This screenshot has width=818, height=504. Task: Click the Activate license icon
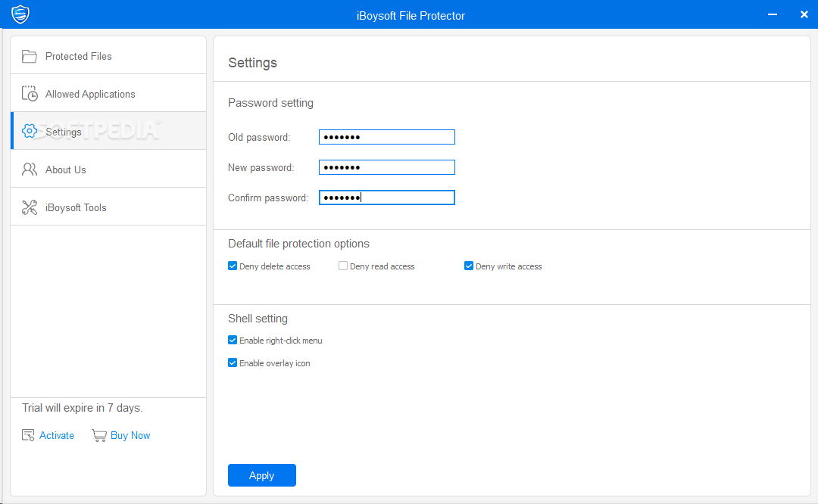pyautogui.click(x=28, y=435)
